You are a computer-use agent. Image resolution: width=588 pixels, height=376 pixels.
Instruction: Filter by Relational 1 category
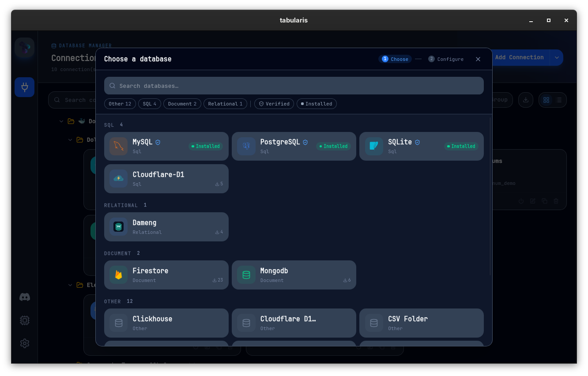(x=225, y=104)
